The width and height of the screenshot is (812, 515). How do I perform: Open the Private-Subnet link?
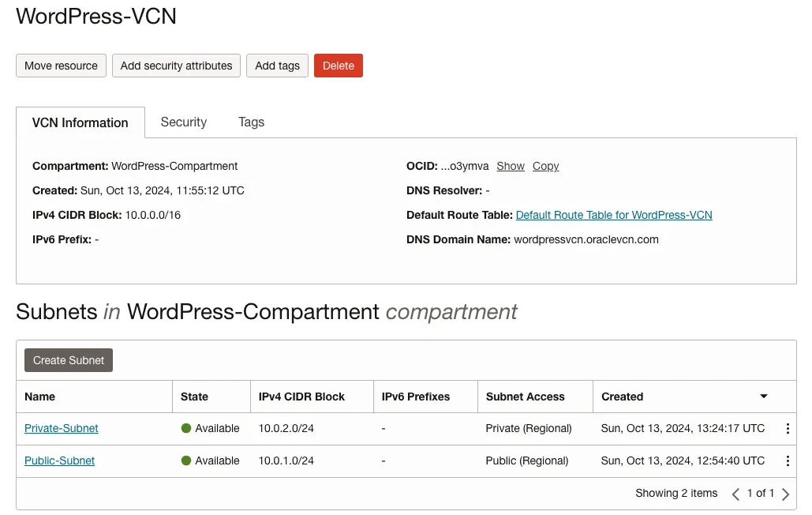point(62,428)
